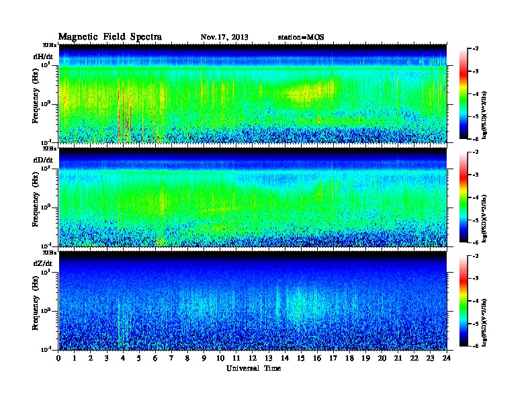The image size is (532, 411).
Task: Click the '-4' tick on dH/dt colorbar
Action: point(476,94)
